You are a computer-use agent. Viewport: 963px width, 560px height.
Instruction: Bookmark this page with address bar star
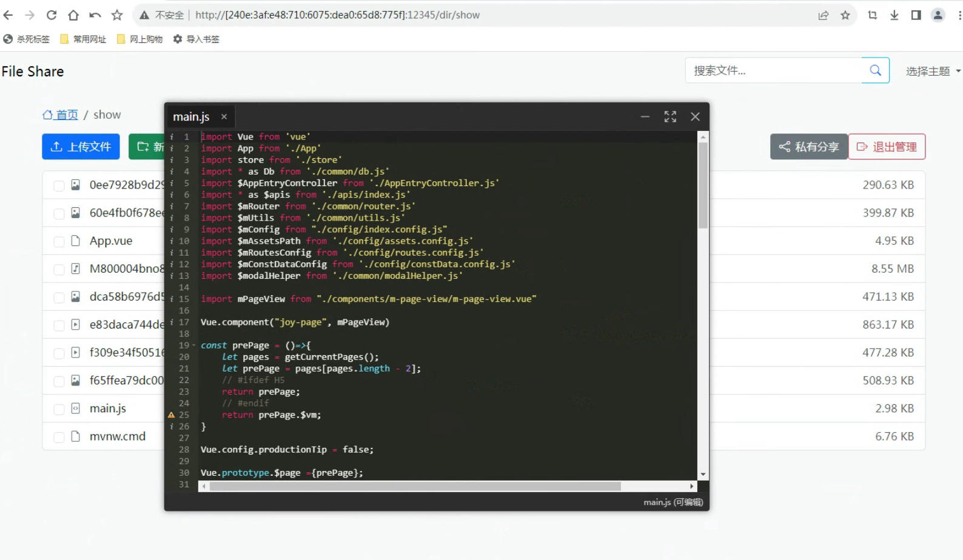pyautogui.click(x=845, y=15)
